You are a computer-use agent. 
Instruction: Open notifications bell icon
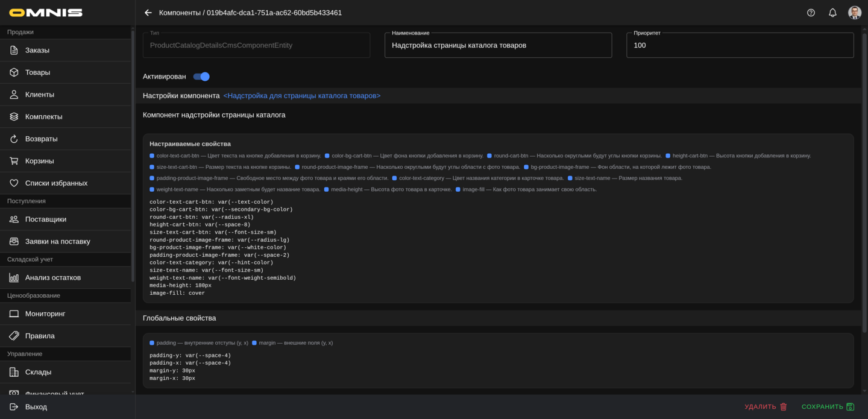click(x=832, y=13)
